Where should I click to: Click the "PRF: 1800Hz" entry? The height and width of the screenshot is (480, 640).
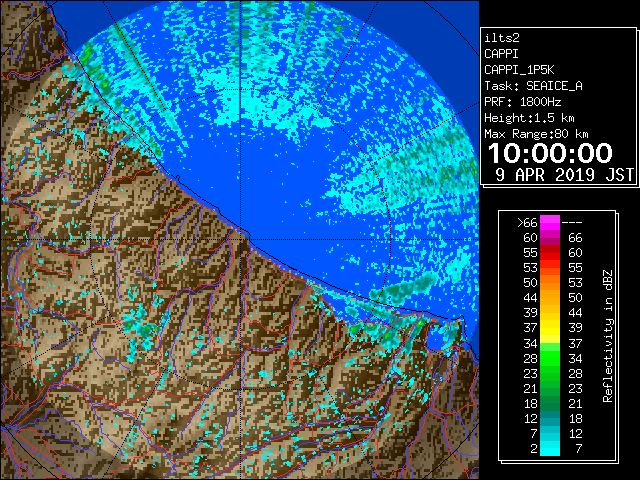coord(522,102)
